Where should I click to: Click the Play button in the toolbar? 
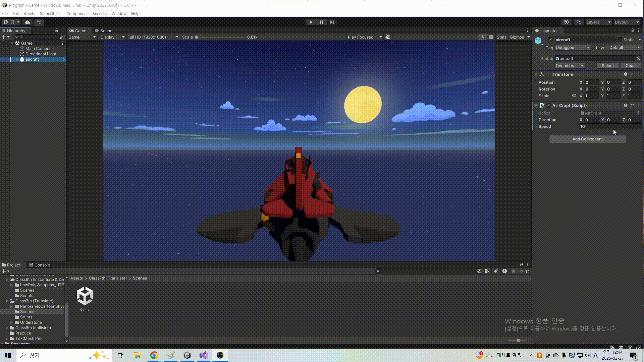coord(311,22)
